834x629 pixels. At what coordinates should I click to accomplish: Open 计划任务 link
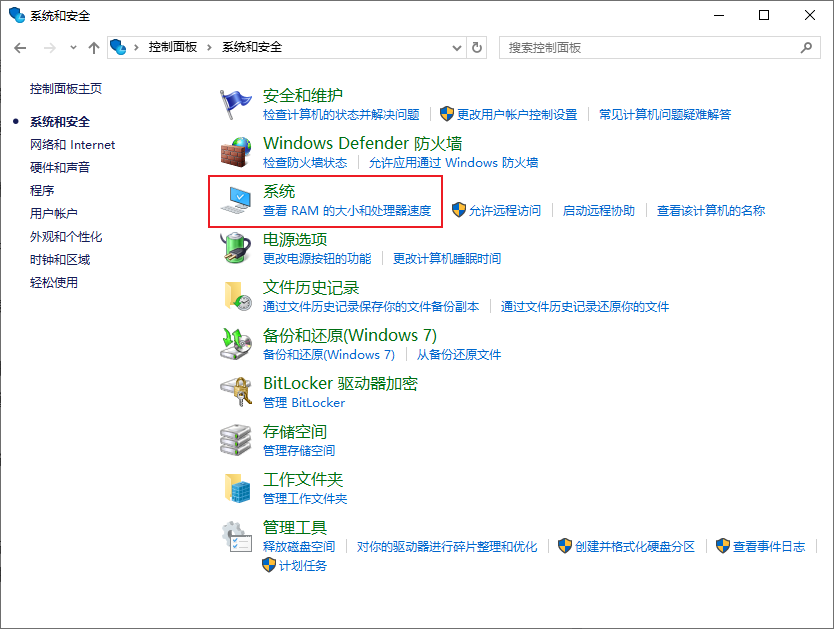(x=303, y=566)
